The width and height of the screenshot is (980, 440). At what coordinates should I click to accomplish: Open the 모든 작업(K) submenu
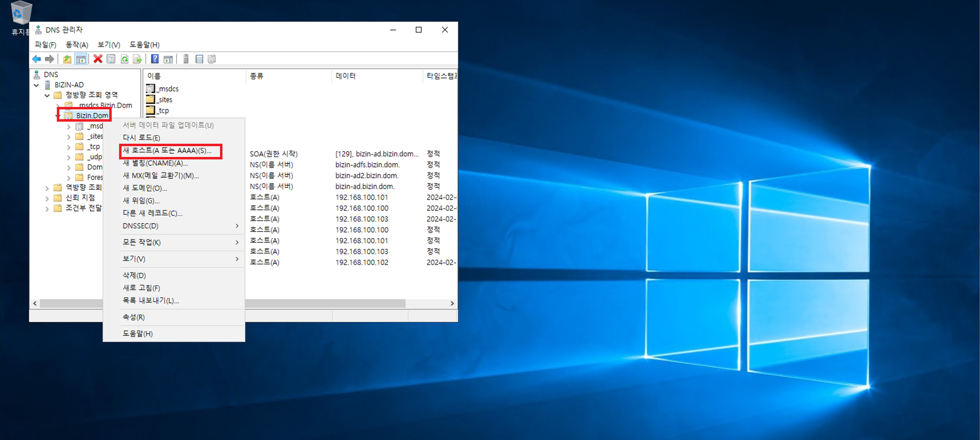click(174, 242)
